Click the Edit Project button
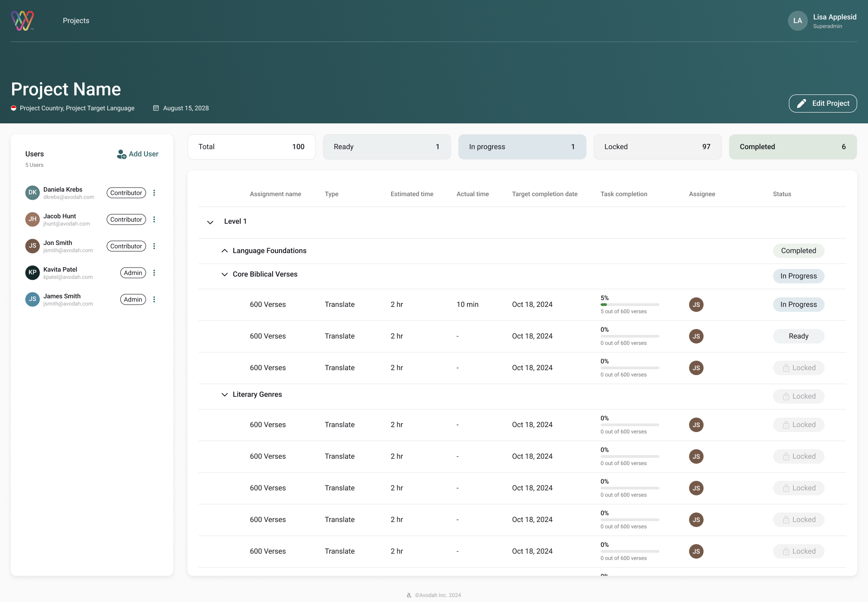 coord(822,103)
